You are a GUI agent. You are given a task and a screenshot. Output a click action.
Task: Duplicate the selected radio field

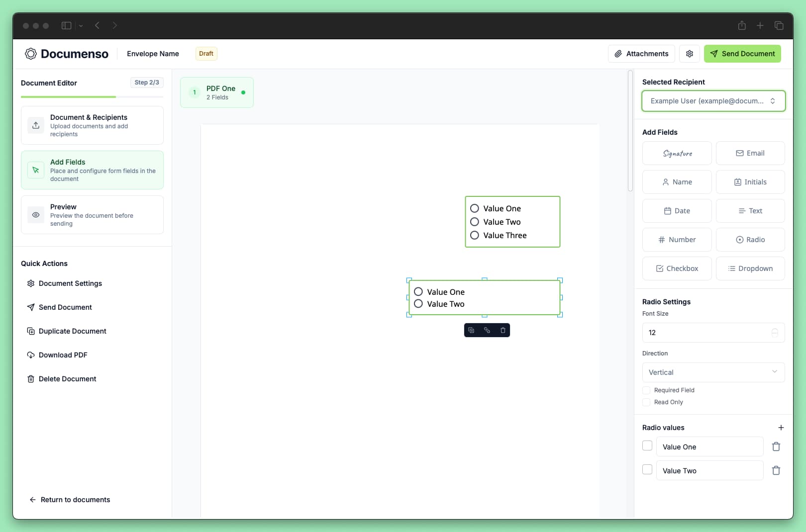click(x=471, y=330)
